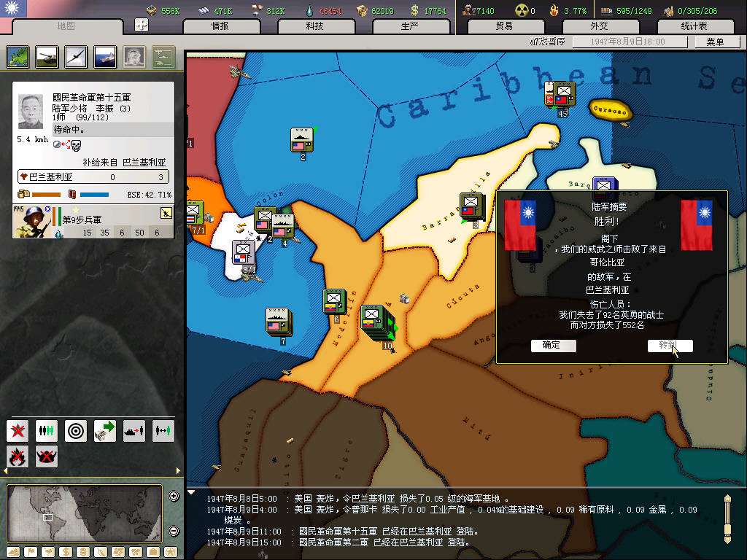Open the 科技 technology tab
Viewport: 747px width, 560px height.
coord(315,26)
